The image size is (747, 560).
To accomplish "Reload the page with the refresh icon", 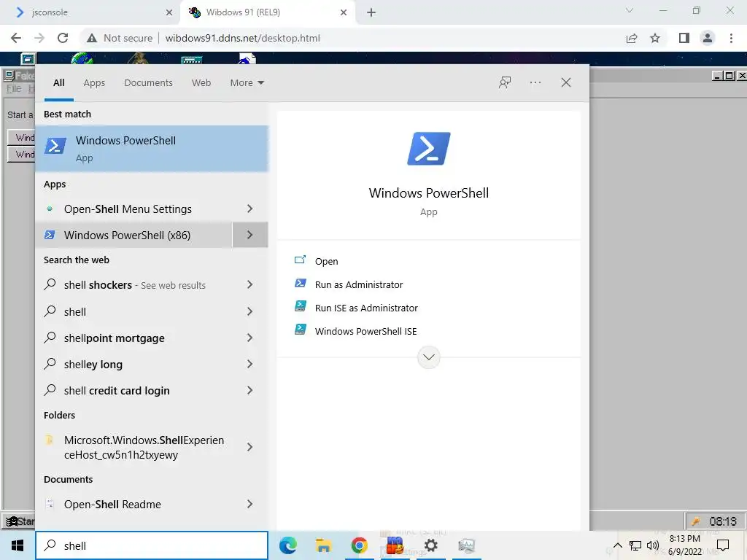I will (63, 38).
